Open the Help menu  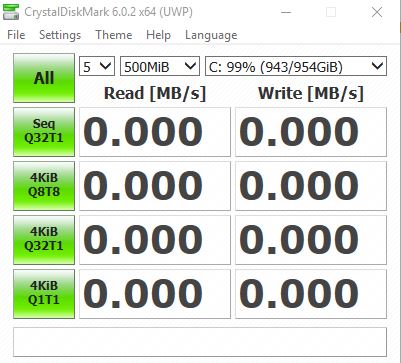coord(158,35)
